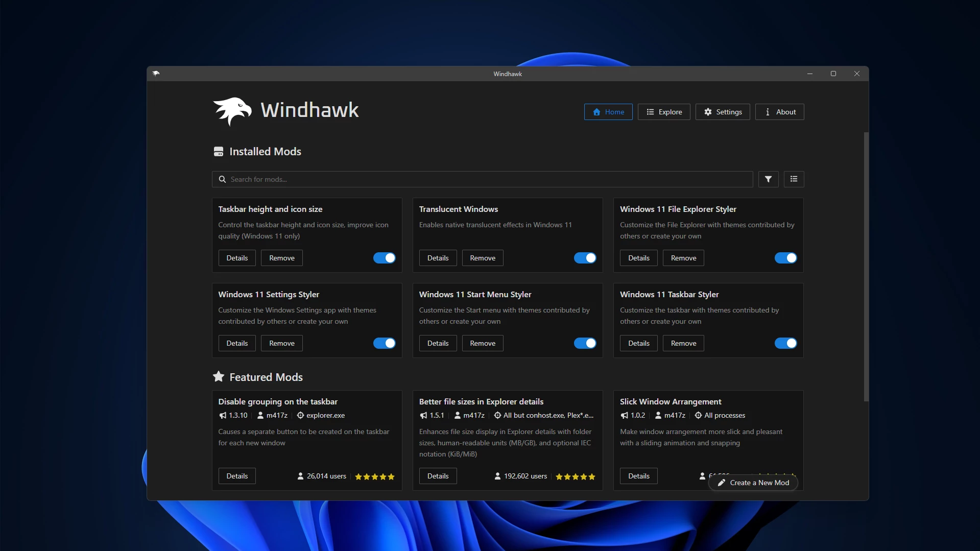Click star rating of Disable grouping mod

click(x=375, y=477)
